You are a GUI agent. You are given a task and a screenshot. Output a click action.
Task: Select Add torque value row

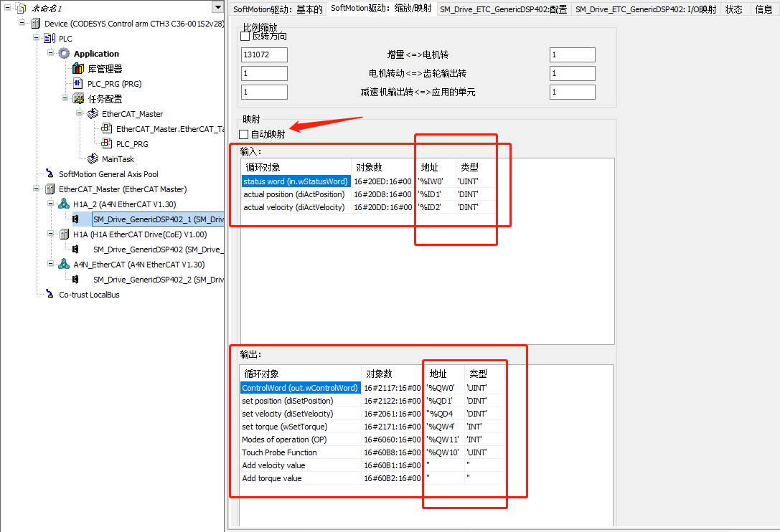click(372, 478)
